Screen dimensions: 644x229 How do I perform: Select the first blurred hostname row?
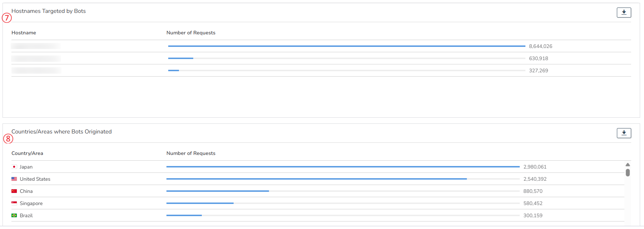tap(36, 46)
